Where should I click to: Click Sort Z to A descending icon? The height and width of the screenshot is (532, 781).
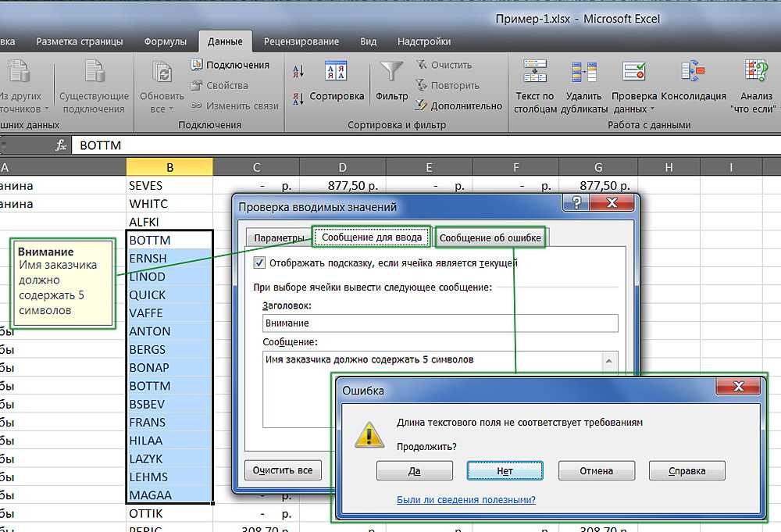[x=298, y=98]
